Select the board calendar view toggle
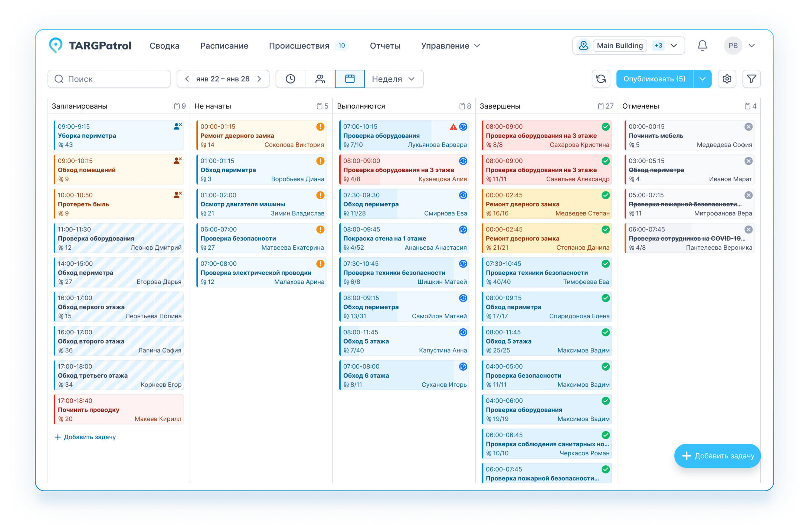Image resolution: width=809 pixels, height=532 pixels. click(350, 79)
